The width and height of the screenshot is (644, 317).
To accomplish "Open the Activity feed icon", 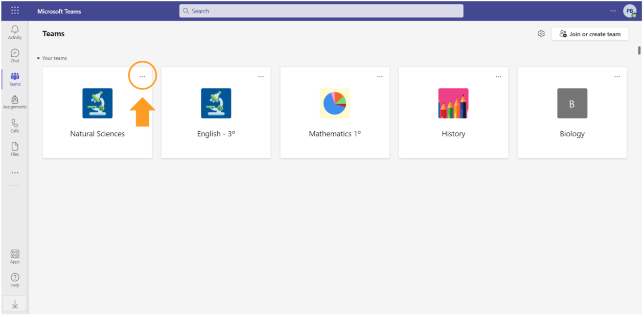I will [15, 32].
